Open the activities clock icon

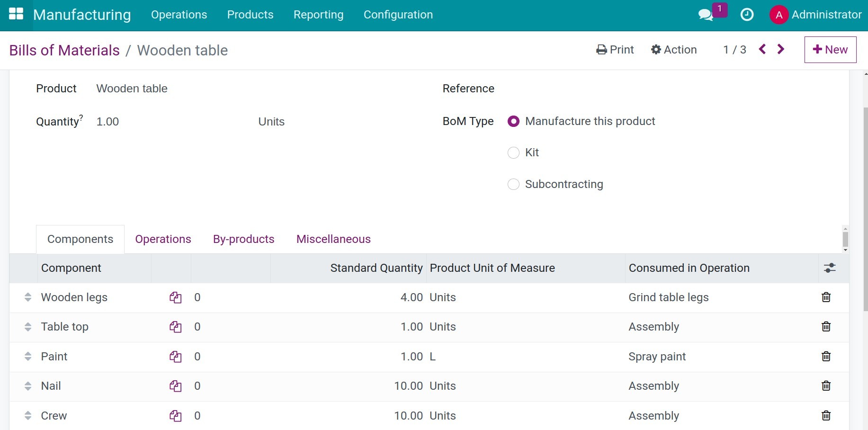pos(747,15)
